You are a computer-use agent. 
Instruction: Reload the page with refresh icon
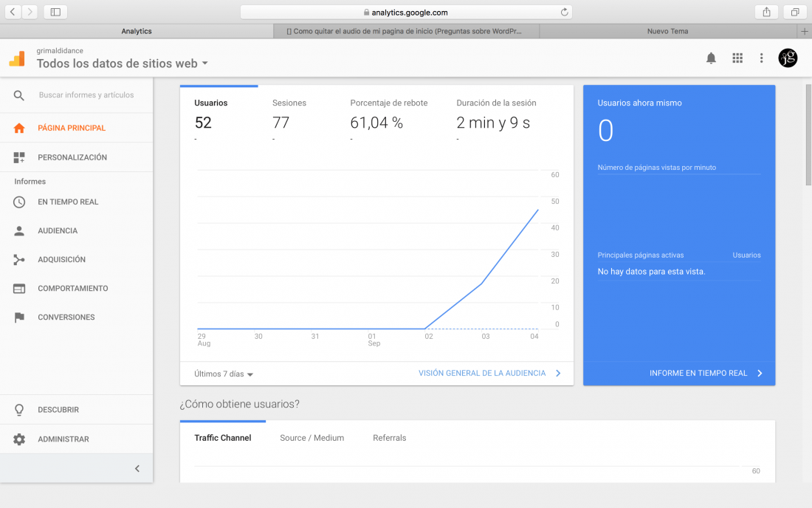pyautogui.click(x=564, y=12)
